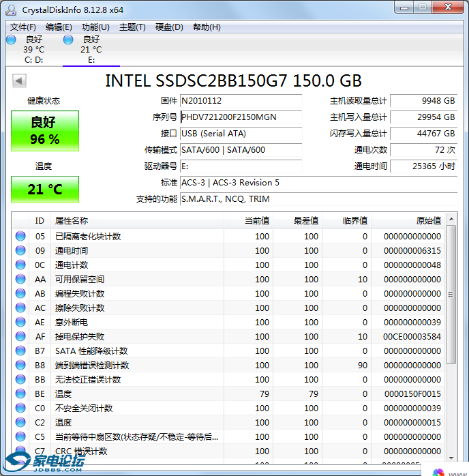The height and width of the screenshot is (476, 469).
Task: Click the power on count 72 次
Action: point(423,150)
